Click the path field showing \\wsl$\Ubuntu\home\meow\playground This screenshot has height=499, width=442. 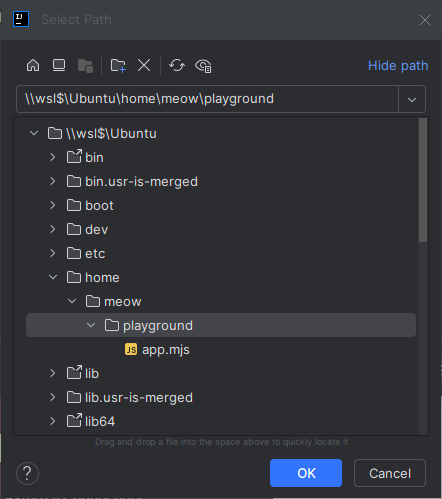pos(207,99)
